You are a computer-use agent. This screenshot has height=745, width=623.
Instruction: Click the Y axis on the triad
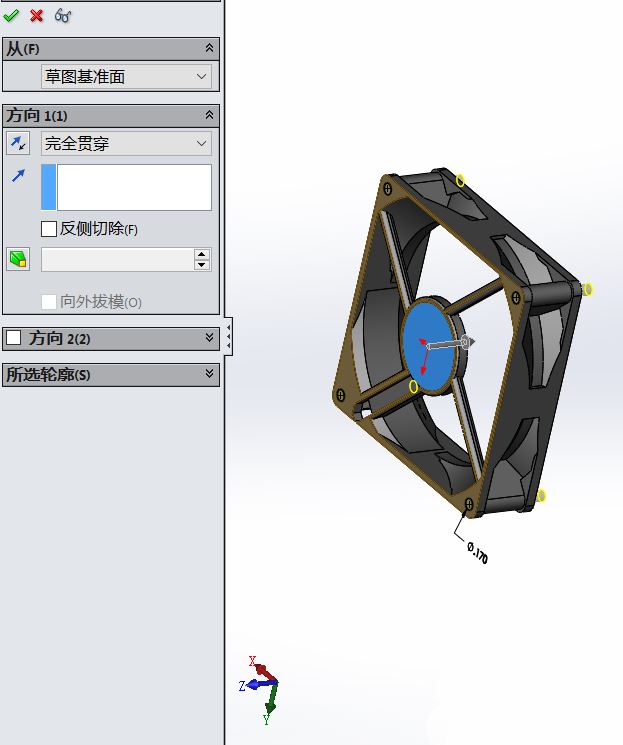(x=269, y=706)
